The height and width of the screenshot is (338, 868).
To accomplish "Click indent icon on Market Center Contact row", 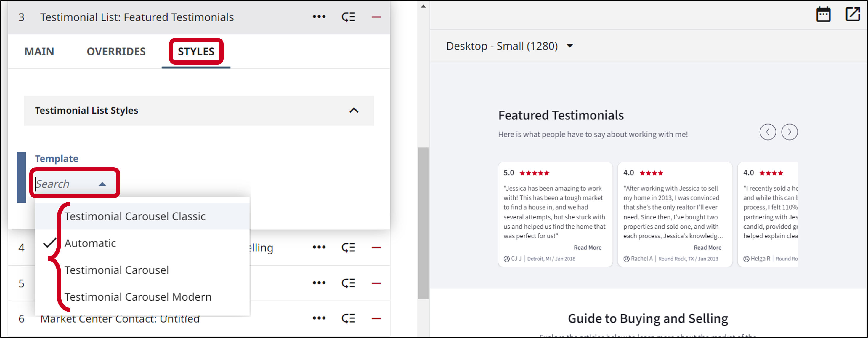I will pos(348,318).
